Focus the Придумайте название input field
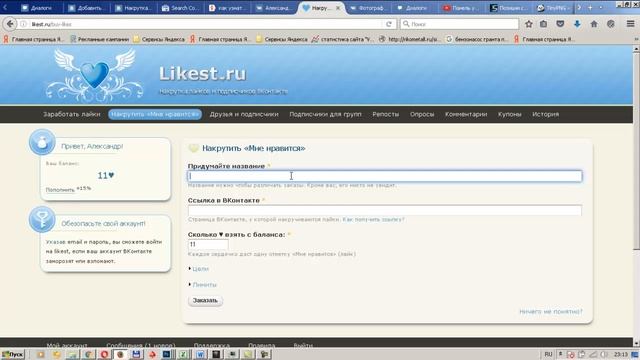 tap(384, 176)
